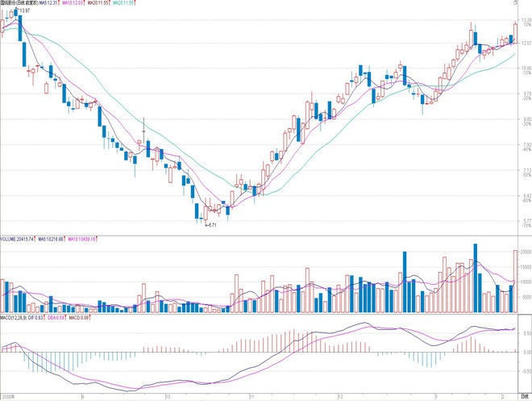Screen dimensions: 532x401
Task: Select the cyan MA20:11.55 moving average label
Action: coord(127,4)
